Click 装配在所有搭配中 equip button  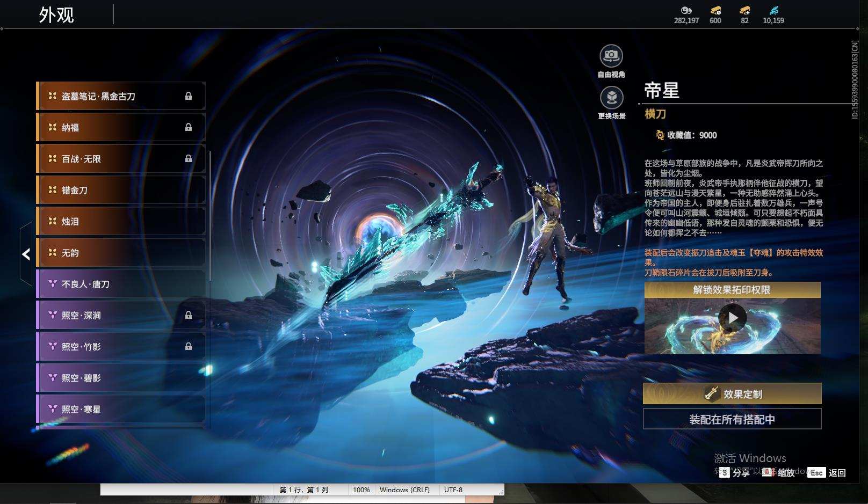[x=732, y=419]
